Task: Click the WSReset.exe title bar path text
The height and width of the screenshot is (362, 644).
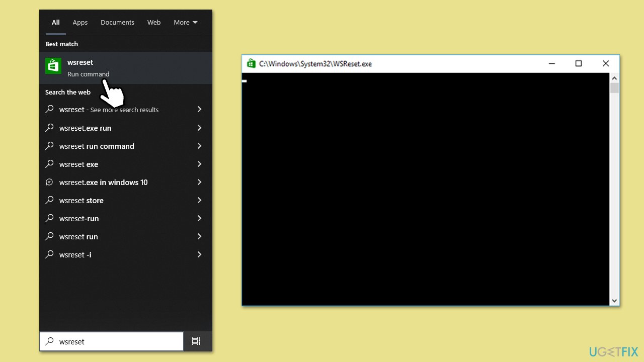Action: tap(315, 64)
